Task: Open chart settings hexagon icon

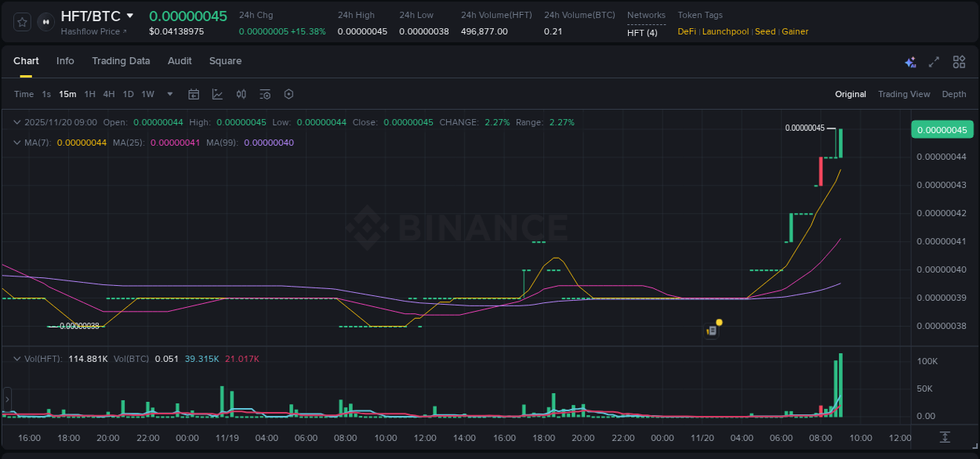Action: click(x=289, y=93)
